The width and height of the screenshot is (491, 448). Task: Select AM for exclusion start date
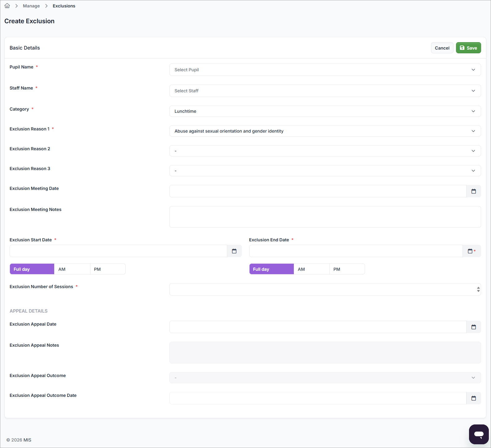(72, 269)
